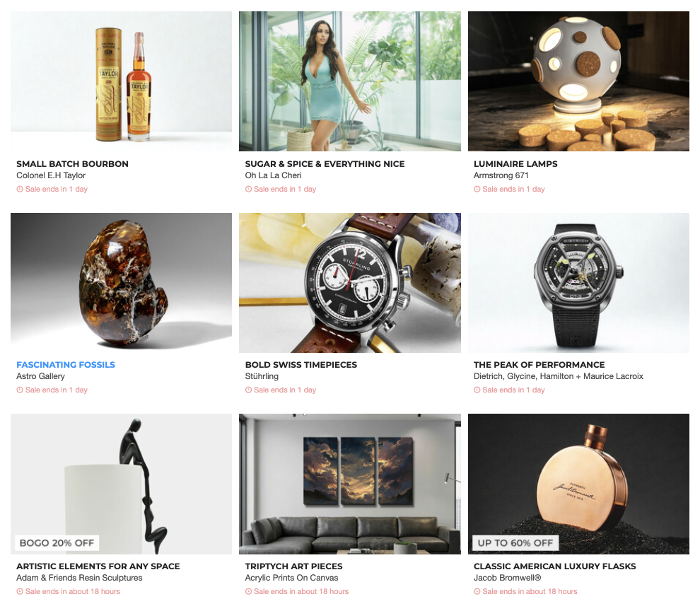Image resolution: width=700 pixels, height=611 pixels.
Task: Open the triptych canvas art image
Action: coord(349,484)
